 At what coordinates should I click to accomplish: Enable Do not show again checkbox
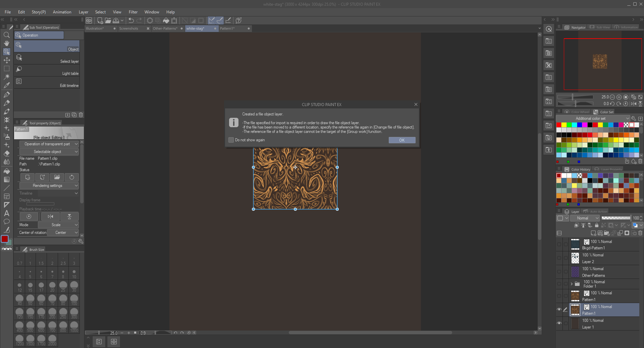[x=231, y=140]
